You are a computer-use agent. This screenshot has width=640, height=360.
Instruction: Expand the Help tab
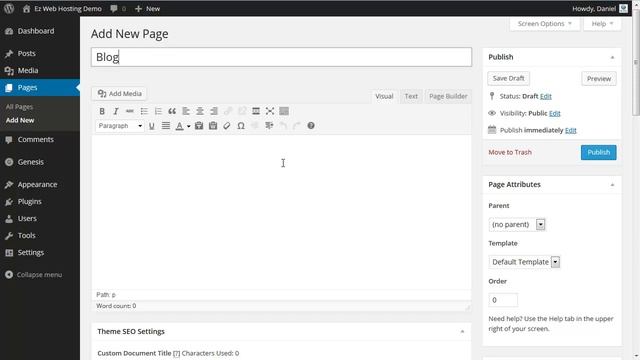click(602, 24)
